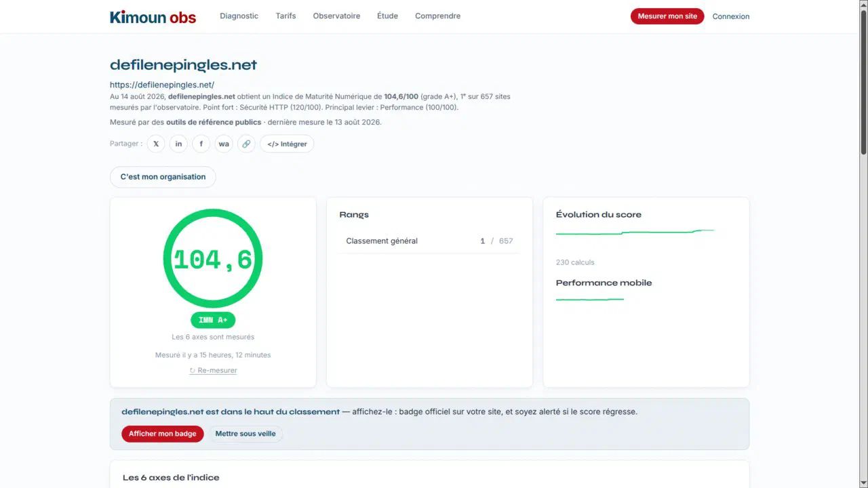Screen dimensions: 868x488
Task: Open the Connexion link
Action: (731, 16)
